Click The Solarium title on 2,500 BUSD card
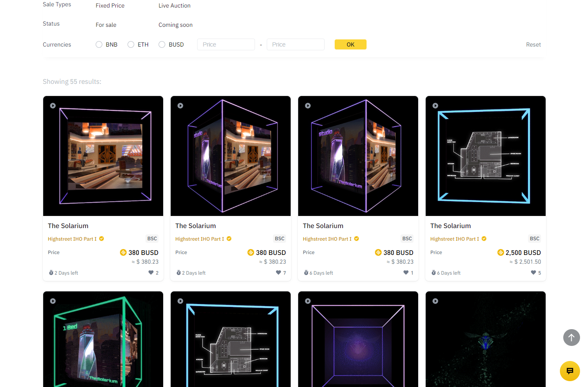The width and height of the screenshot is (588, 387). coord(450,226)
